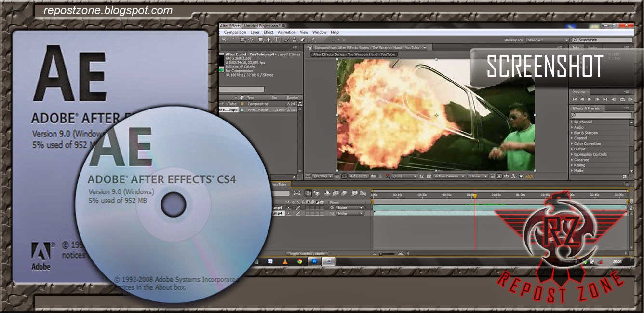The width and height of the screenshot is (644, 313).
Task: Open the Layer menu
Action: coord(255,32)
